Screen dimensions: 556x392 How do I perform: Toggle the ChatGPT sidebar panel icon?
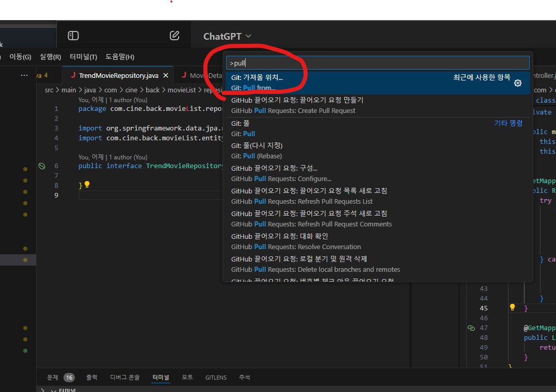pos(73,36)
